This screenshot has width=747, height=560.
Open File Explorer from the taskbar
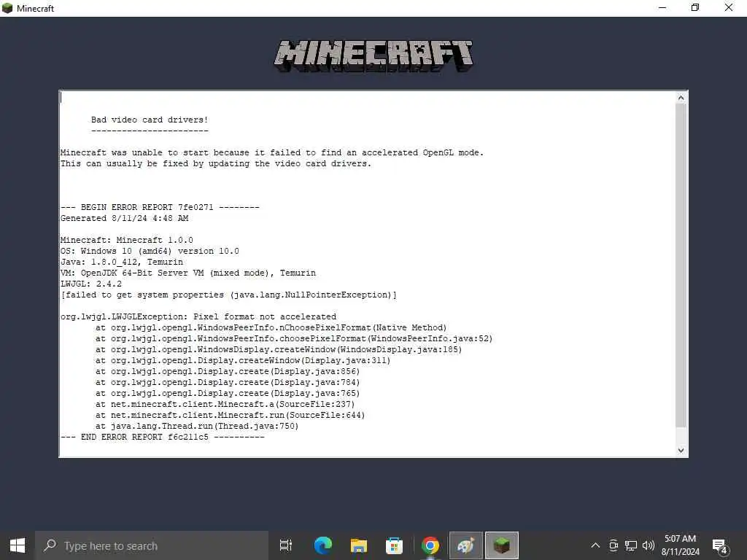point(359,545)
